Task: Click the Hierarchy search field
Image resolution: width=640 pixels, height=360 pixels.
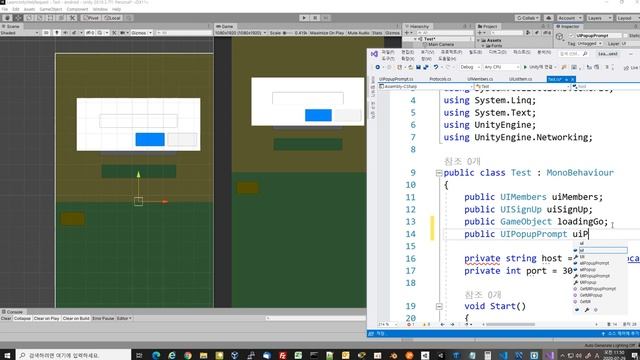Action: point(444,33)
